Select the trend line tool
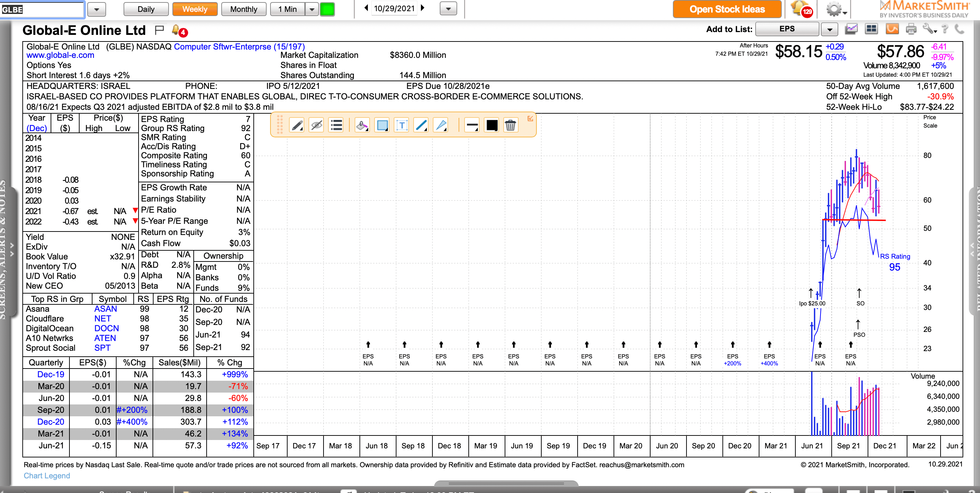The width and height of the screenshot is (980, 493). point(421,125)
